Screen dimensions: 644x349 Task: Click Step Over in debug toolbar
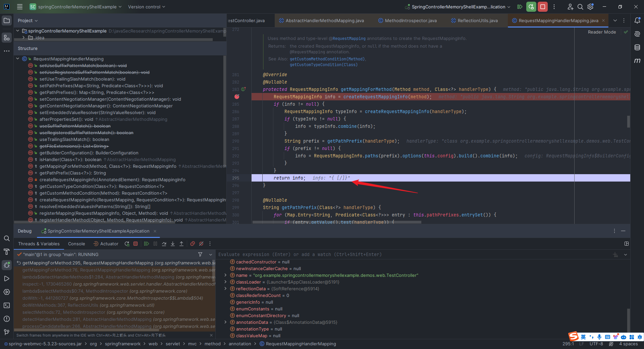[x=164, y=244]
